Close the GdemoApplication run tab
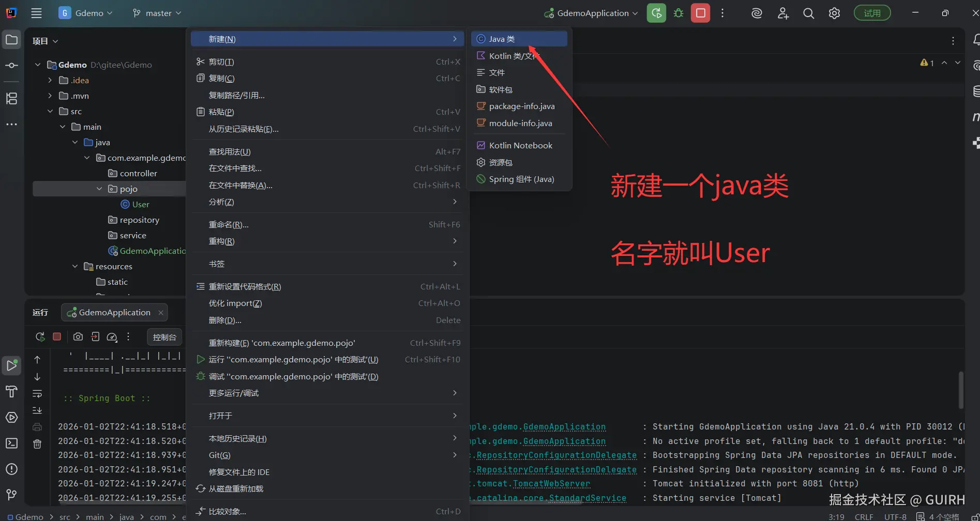The image size is (980, 521). tap(161, 313)
